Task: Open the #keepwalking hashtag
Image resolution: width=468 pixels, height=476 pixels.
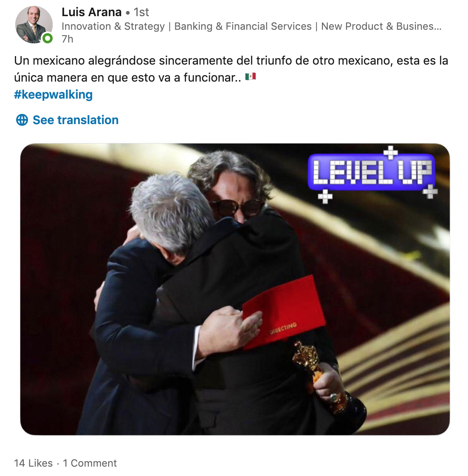Action: (x=53, y=94)
